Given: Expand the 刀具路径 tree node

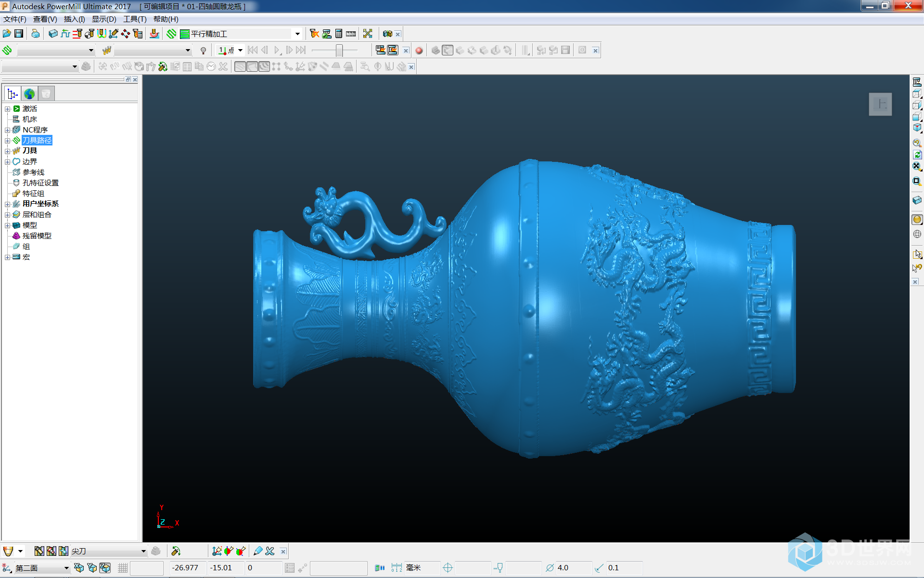Looking at the screenshot, I should pos(8,141).
